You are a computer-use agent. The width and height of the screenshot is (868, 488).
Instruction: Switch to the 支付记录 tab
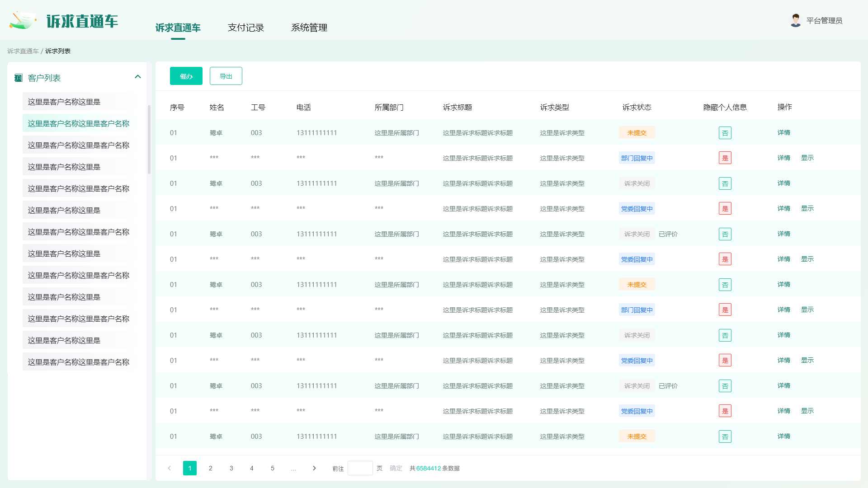[245, 28]
